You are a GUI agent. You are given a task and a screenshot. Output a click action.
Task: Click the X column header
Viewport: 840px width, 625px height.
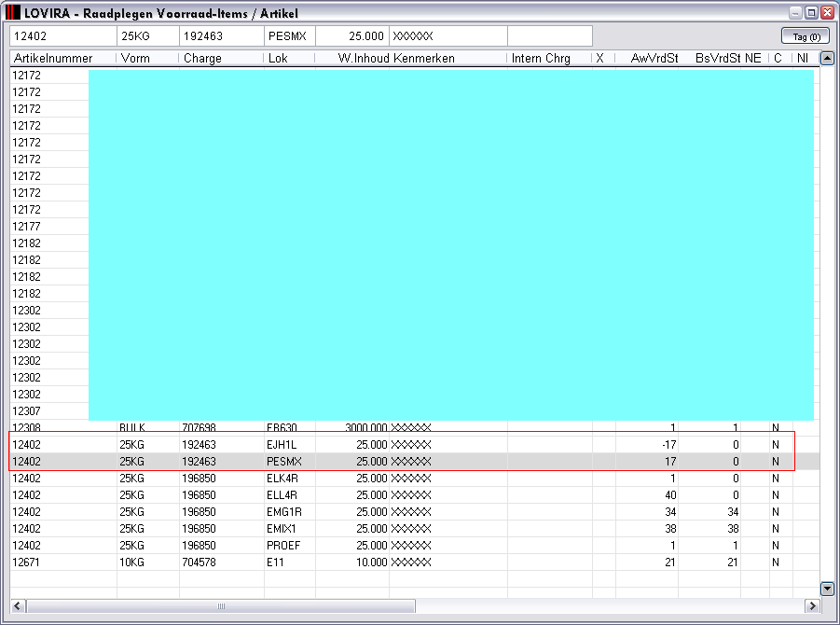604,58
